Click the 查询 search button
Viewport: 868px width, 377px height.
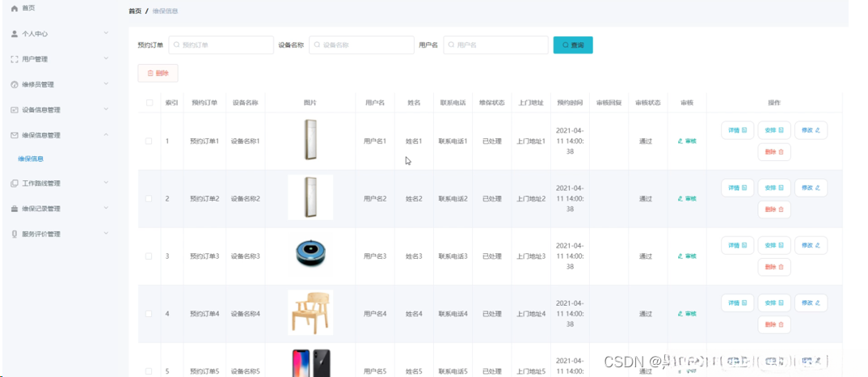(573, 45)
